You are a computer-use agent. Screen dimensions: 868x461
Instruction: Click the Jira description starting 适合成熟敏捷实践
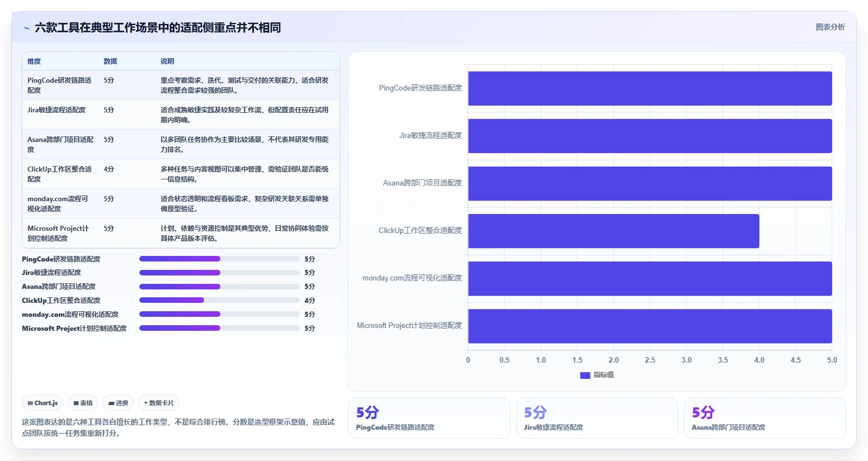[x=244, y=115]
